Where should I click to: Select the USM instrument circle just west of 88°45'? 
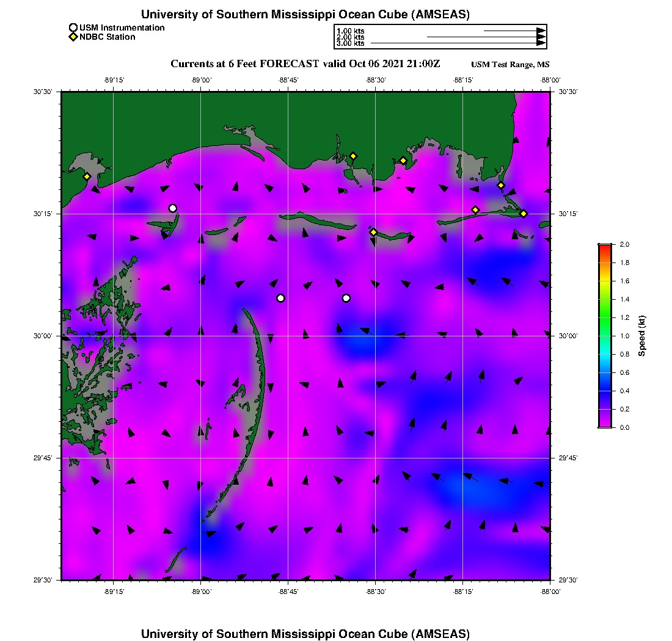pyautogui.click(x=280, y=298)
